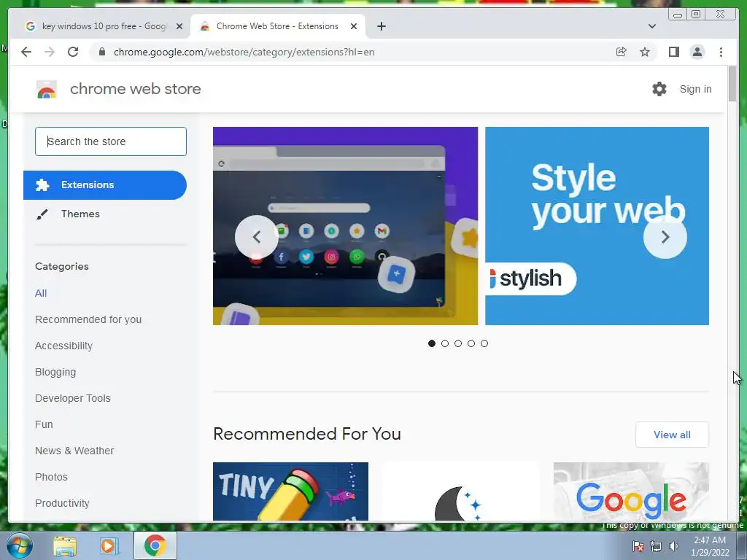Image resolution: width=747 pixels, height=560 pixels.
Task: Sign in to the web store
Action: pyautogui.click(x=695, y=89)
